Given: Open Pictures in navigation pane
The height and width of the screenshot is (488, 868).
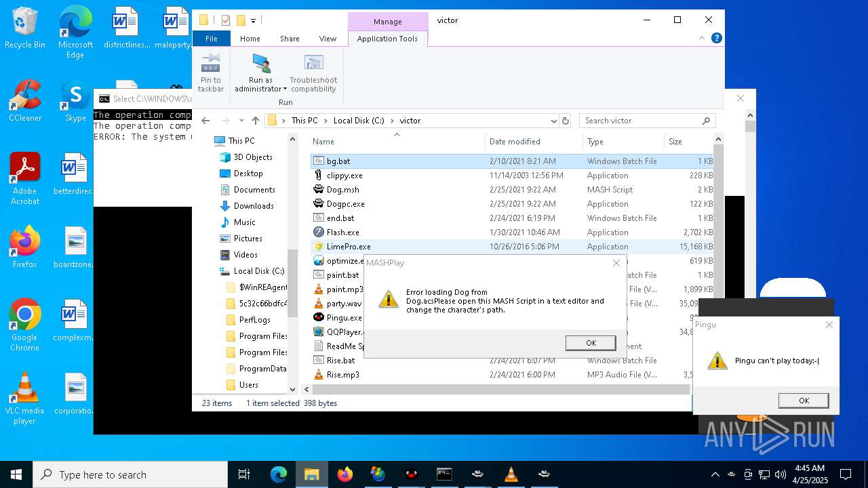Looking at the screenshot, I should [x=248, y=239].
